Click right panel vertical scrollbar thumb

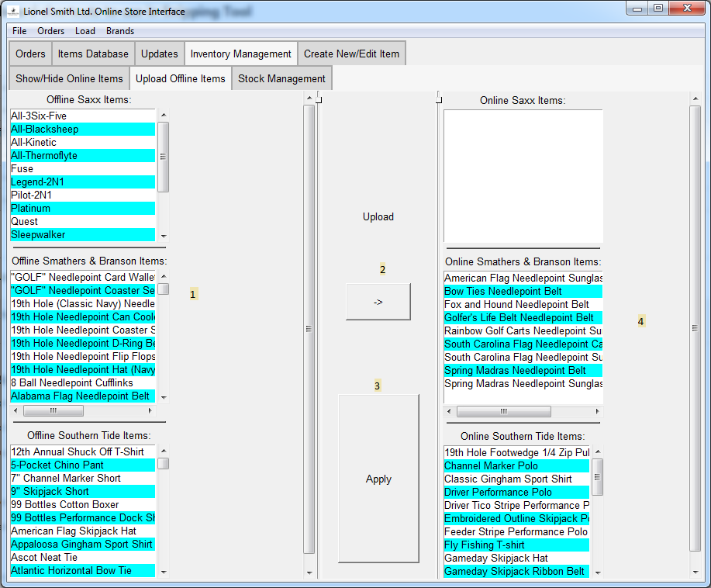pyautogui.click(x=695, y=328)
